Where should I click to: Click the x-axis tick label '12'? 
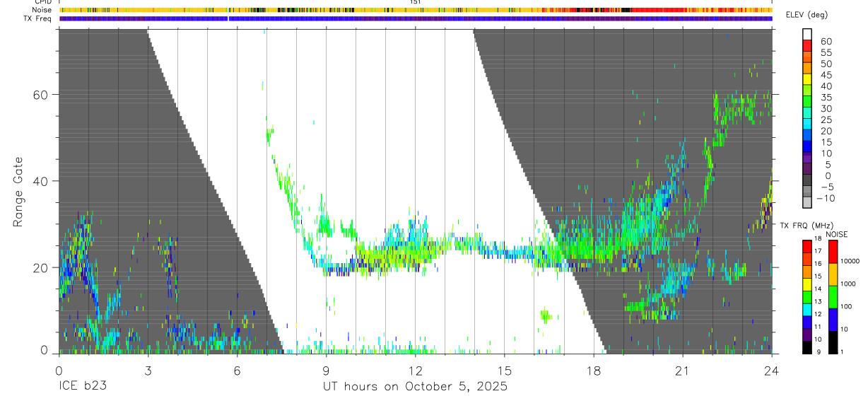[x=415, y=370]
